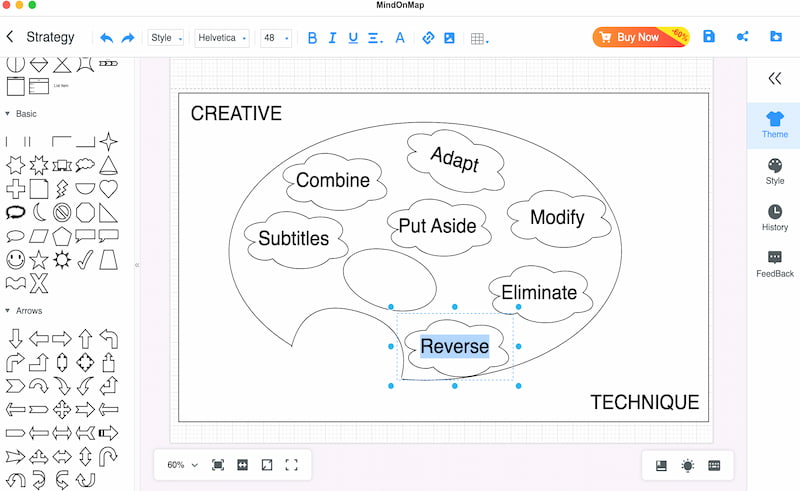The height and width of the screenshot is (491, 800).
Task: Select the cross plus shape
Action: [15, 189]
